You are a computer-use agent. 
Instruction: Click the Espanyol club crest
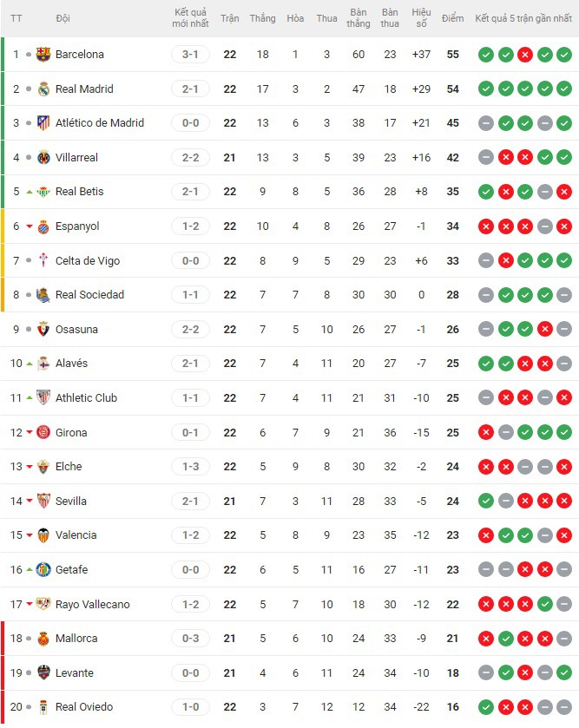coord(45,226)
